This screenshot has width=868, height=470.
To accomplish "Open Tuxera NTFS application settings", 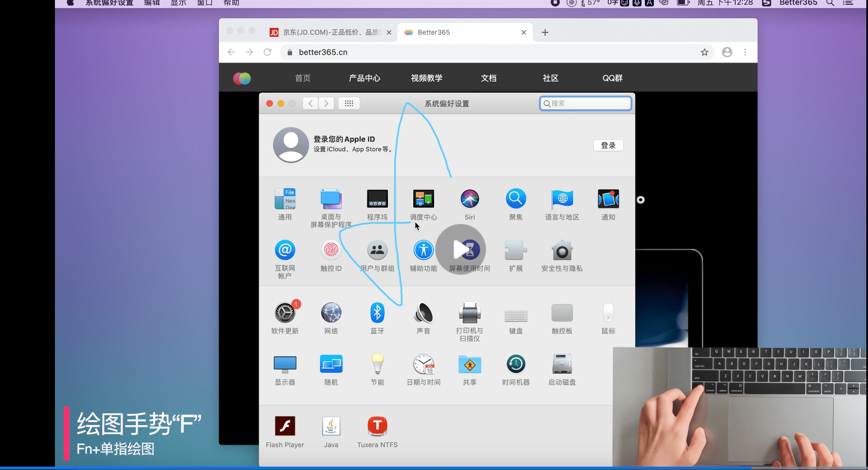I will [377, 426].
